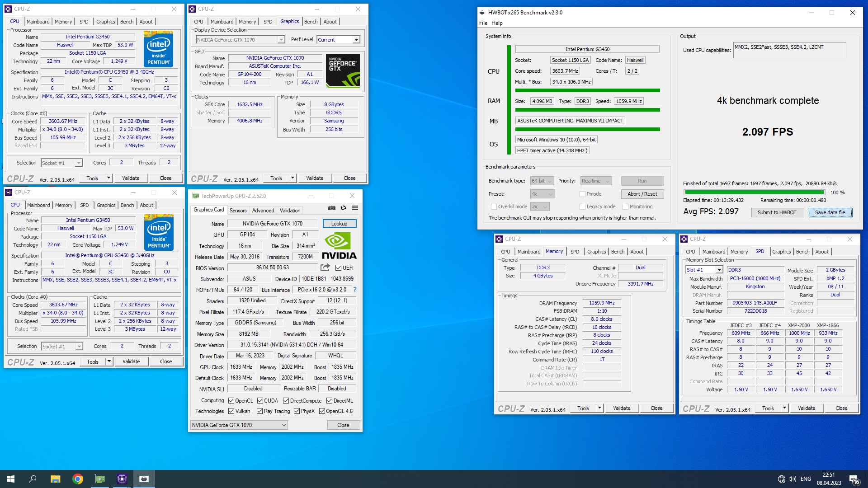Open Slot #1 dropdown in SPD window
The width and height of the screenshot is (868, 488).
704,270
